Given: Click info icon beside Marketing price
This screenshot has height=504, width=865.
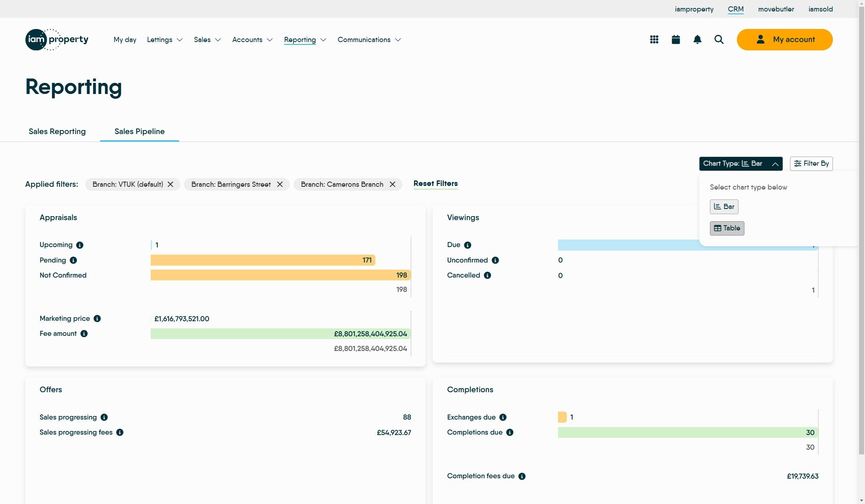Looking at the screenshot, I should 97,318.
